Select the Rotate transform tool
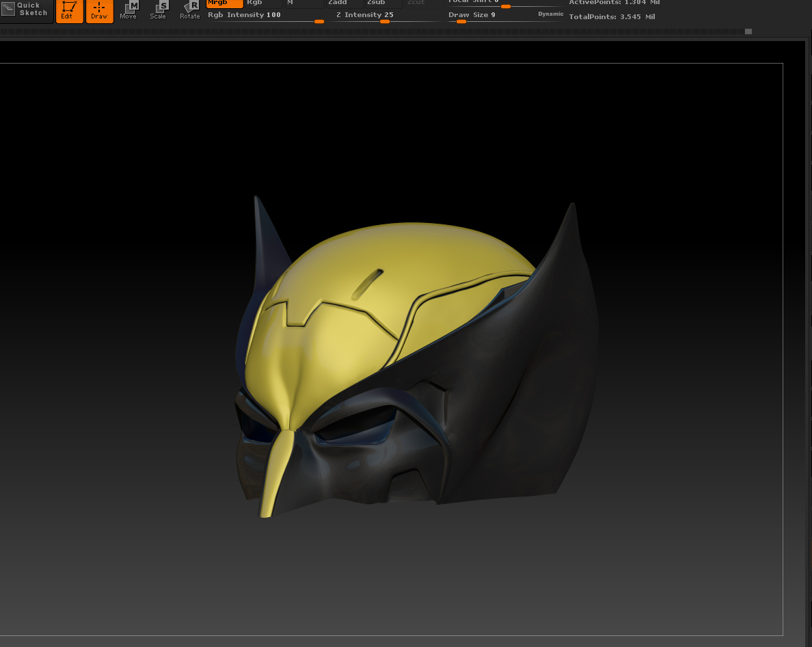This screenshot has height=647, width=812. [189, 10]
